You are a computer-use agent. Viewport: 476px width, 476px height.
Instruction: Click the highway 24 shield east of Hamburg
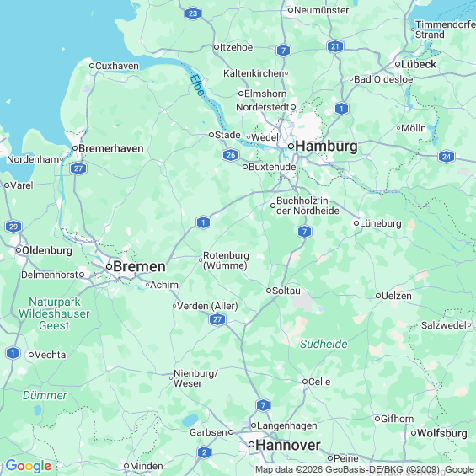coord(447,157)
